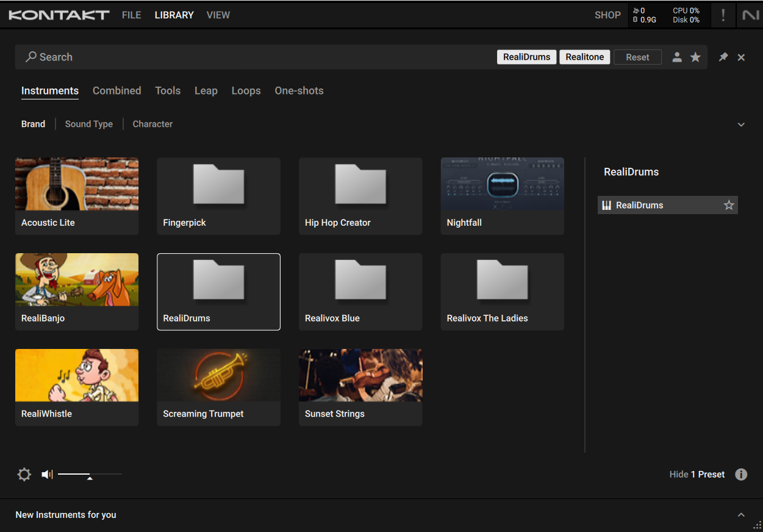Open the Realivox The Ladies folder icon

coord(502,280)
